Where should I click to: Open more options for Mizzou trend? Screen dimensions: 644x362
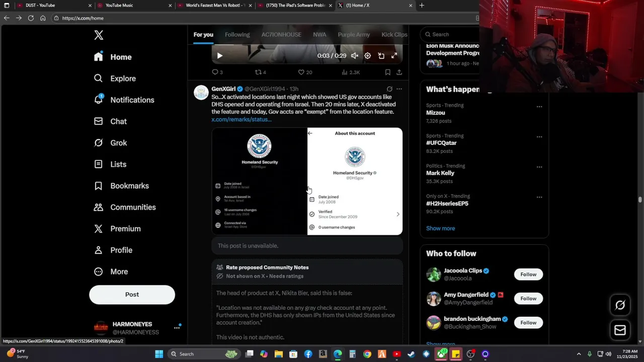coord(539,107)
